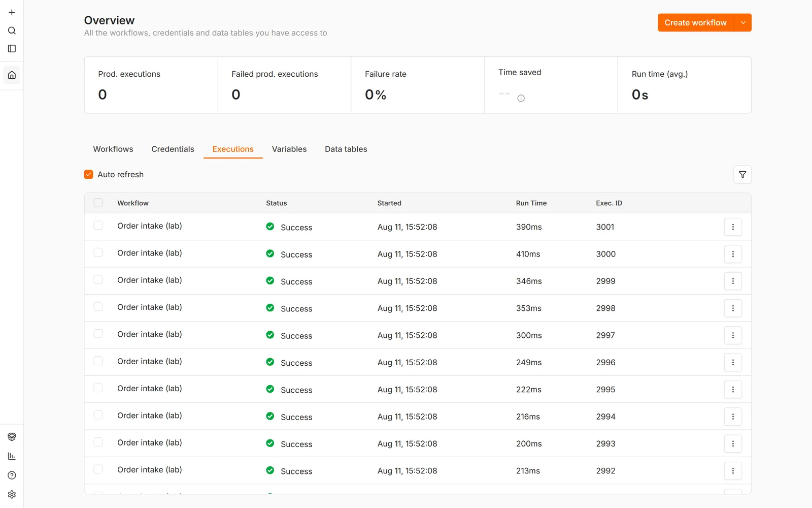
Task: Click the Auto refresh label
Action: click(x=120, y=175)
